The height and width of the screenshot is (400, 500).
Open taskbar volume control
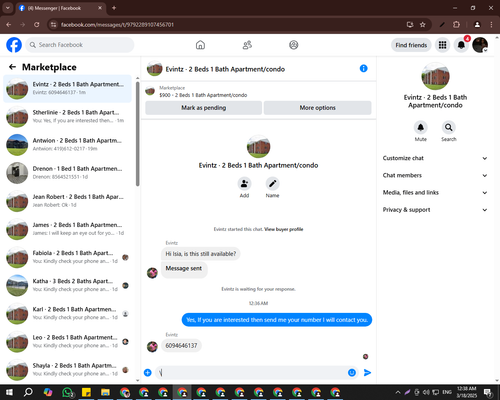click(x=426, y=392)
